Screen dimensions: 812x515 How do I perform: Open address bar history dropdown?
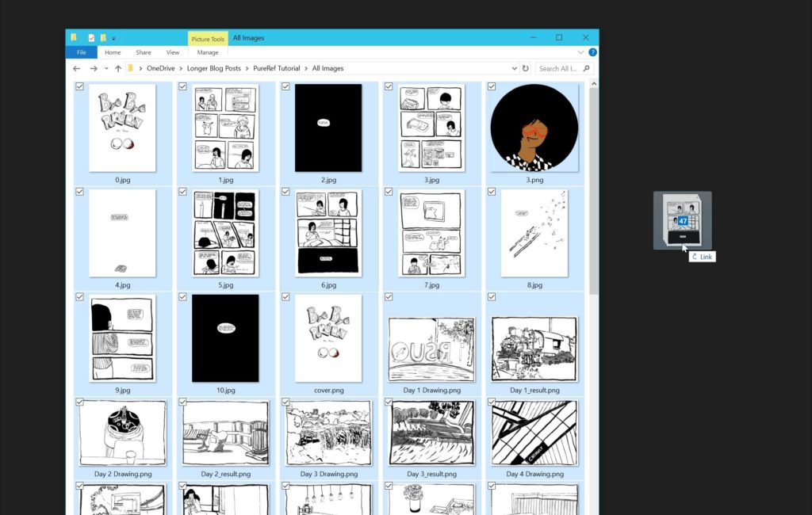(514, 68)
